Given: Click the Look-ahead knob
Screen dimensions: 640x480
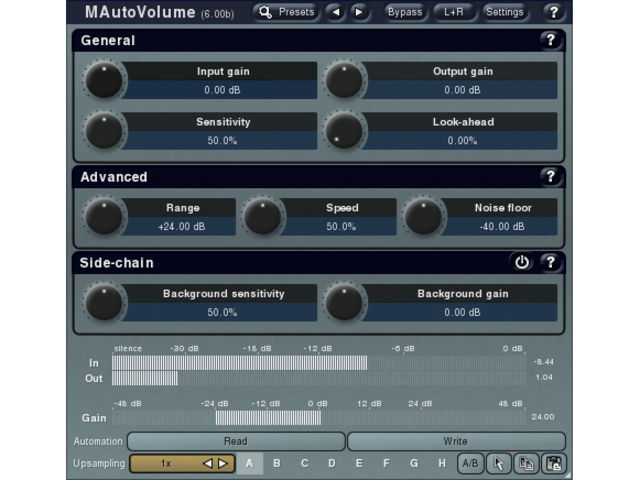Looking at the screenshot, I should click(x=344, y=131).
